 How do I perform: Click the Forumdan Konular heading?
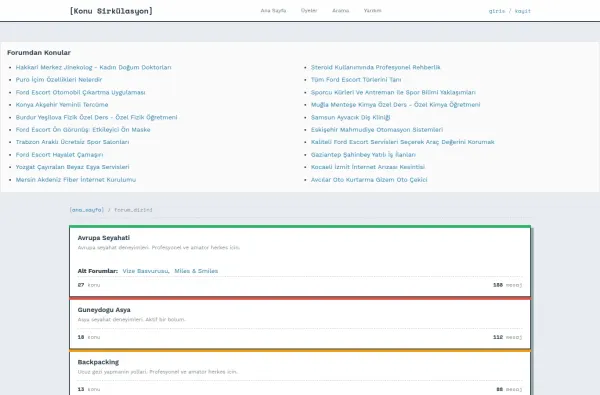point(39,52)
